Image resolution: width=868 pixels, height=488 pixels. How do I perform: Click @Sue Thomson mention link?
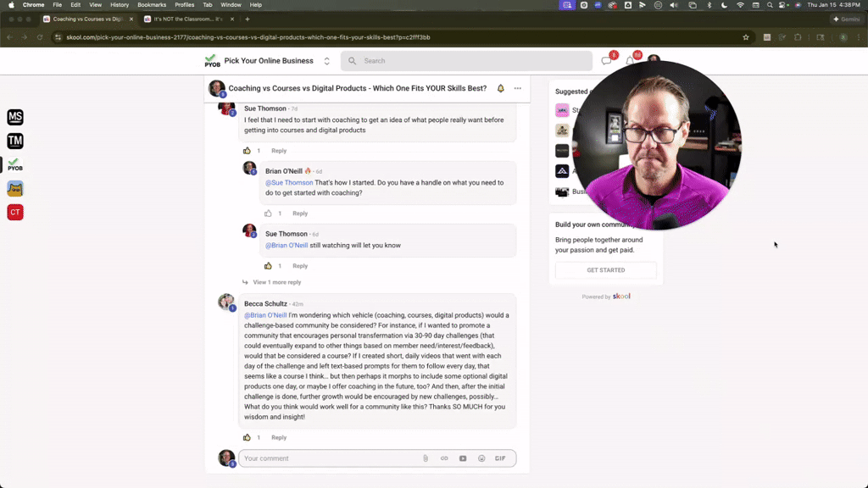click(289, 183)
